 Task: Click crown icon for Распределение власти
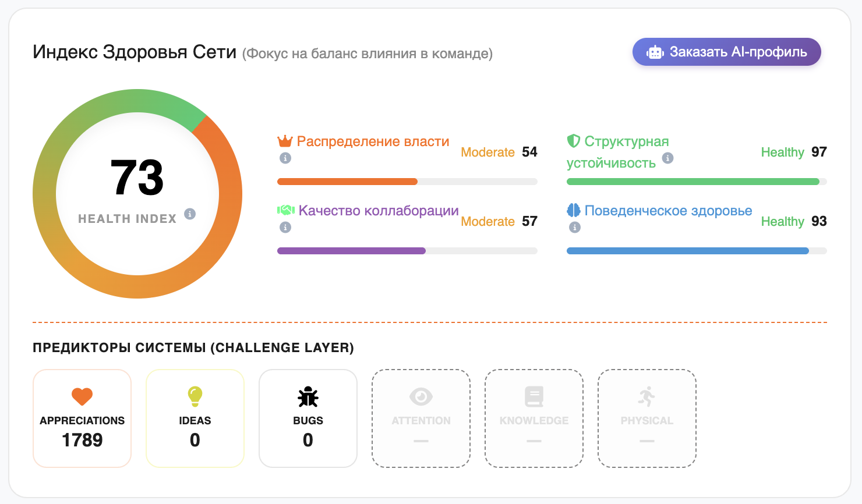coord(285,141)
